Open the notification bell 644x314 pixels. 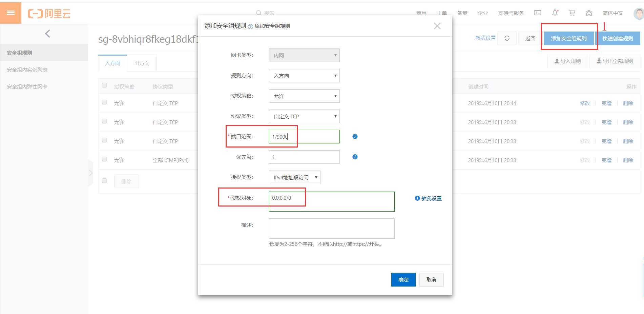coord(555,13)
